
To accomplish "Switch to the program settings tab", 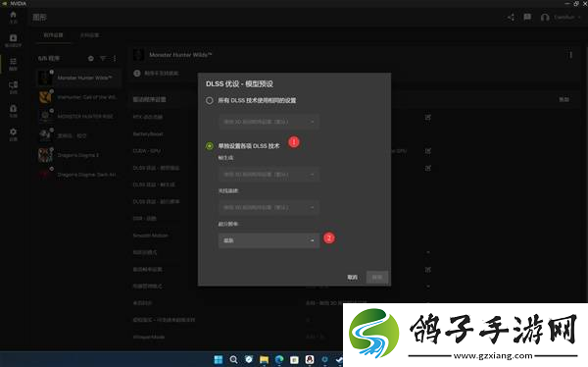I will [x=53, y=35].
